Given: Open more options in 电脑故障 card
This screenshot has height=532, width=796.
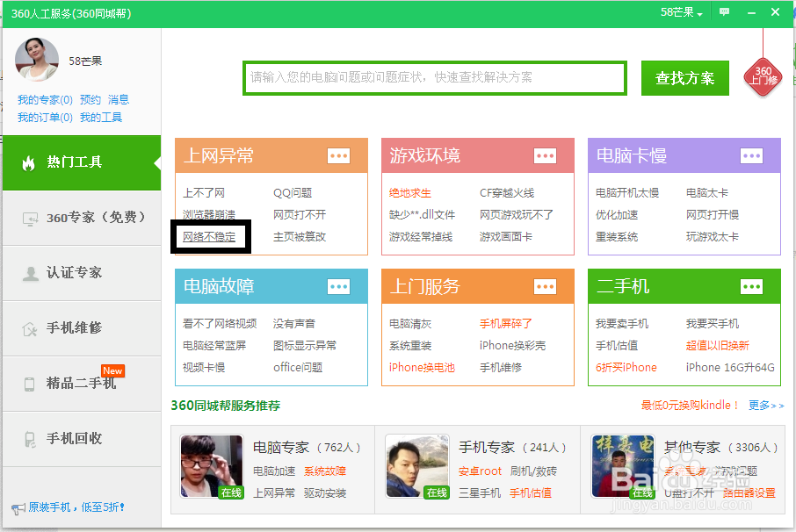Looking at the screenshot, I should coord(338,286).
